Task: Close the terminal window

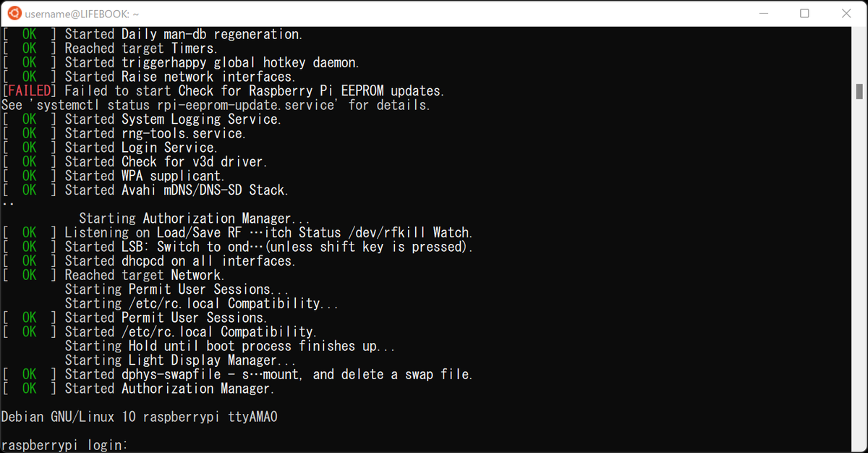Action: tap(846, 14)
